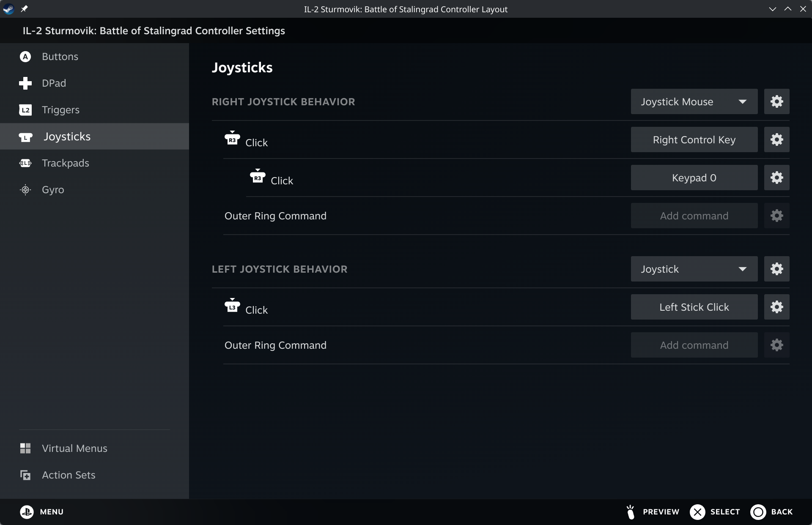Open settings gear for Left Joystick Behavior

(776, 269)
